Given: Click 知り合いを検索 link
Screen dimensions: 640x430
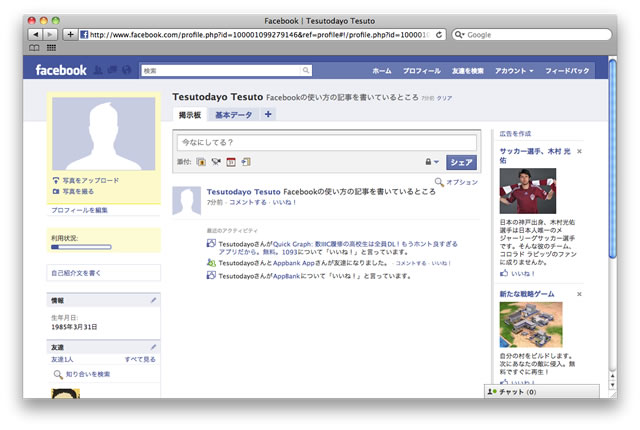Looking at the screenshot, I should tap(88, 374).
